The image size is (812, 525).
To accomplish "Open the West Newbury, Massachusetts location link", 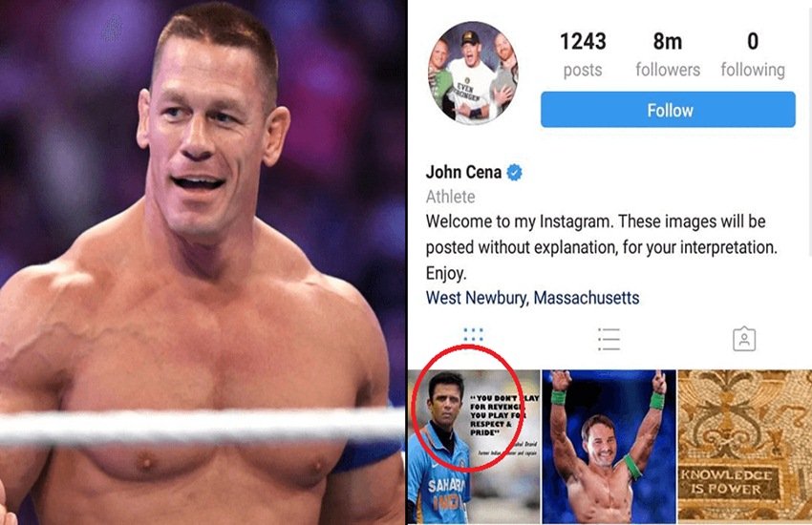I will 532,298.
